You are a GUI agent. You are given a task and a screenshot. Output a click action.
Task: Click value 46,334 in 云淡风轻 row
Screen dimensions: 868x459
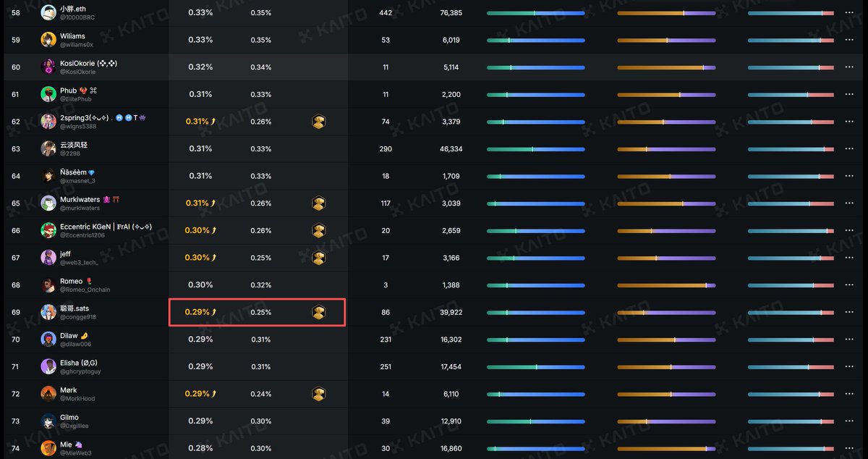(x=451, y=149)
